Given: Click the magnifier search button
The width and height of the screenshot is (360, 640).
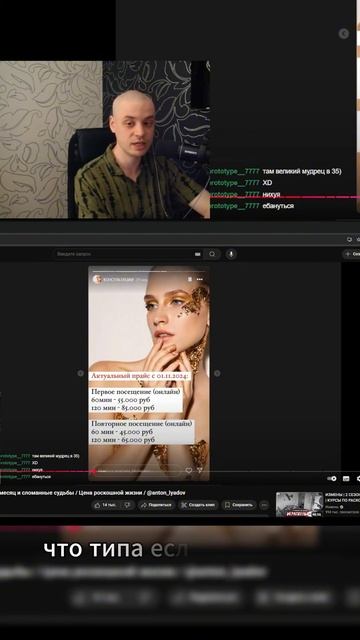Looking at the screenshot, I should [x=212, y=254].
